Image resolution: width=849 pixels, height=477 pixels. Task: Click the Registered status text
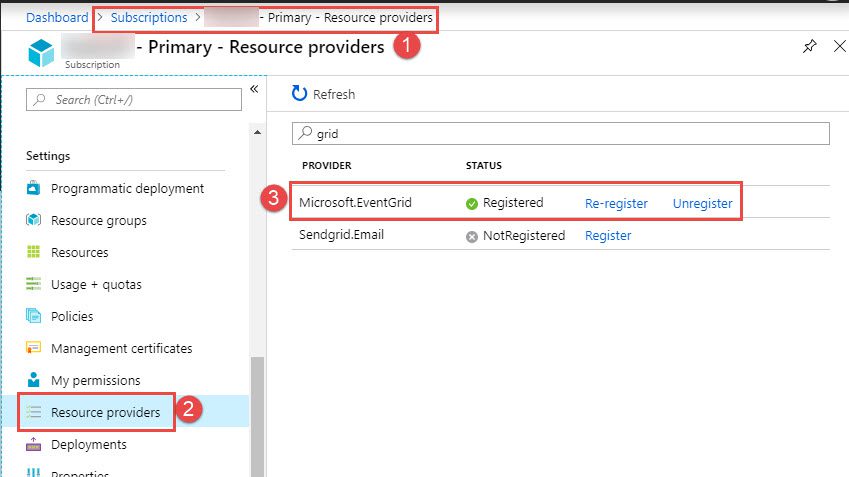[513, 202]
